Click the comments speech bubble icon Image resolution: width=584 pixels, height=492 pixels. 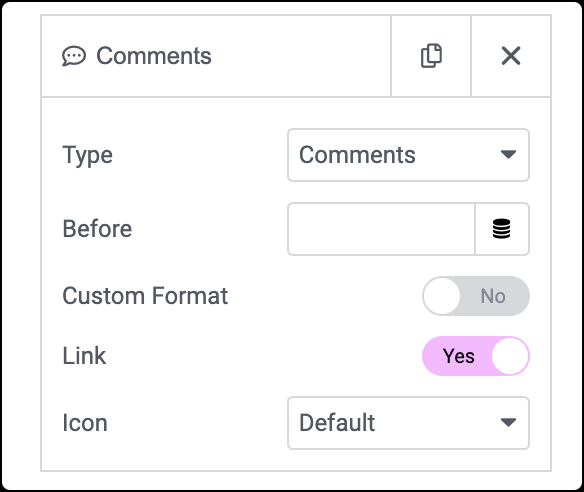[74, 56]
